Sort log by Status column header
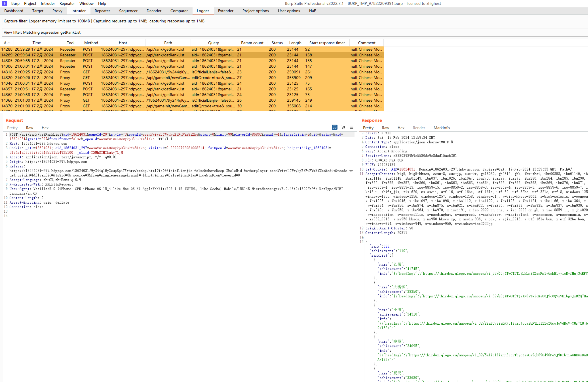Image resolution: width=588 pixels, height=382 pixels. (277, 43)
